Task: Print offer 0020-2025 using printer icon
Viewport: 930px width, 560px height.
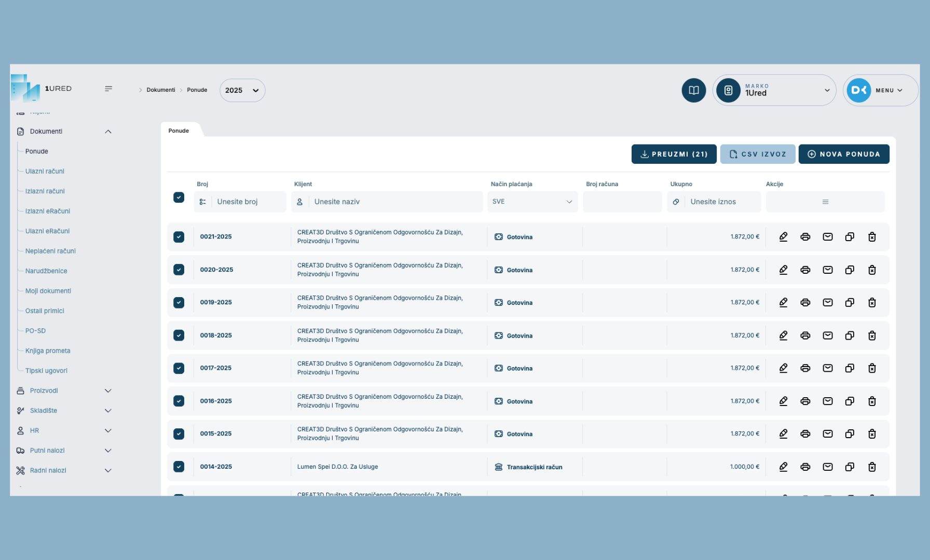Action: coord(805,270)
